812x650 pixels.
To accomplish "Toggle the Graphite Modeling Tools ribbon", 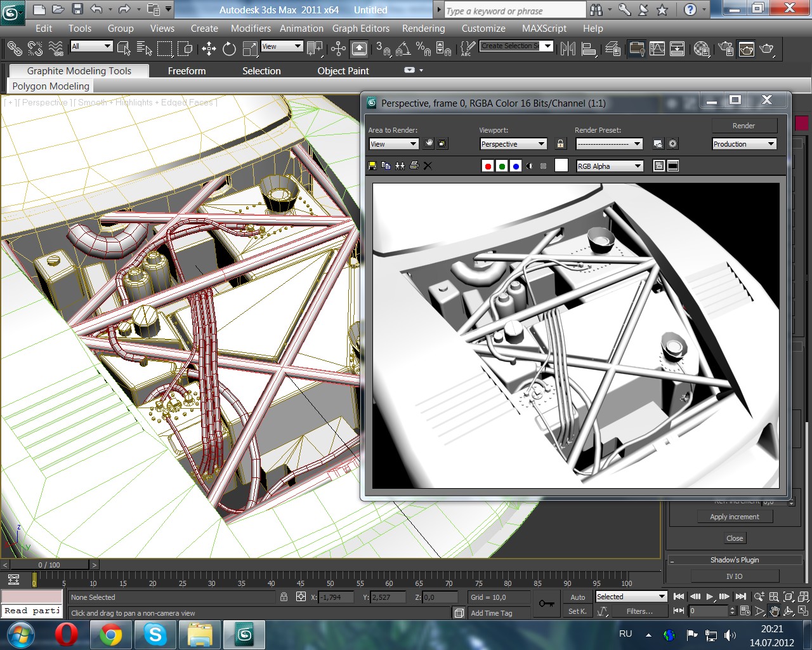I will pyautogui.click(x=636, y=48).
